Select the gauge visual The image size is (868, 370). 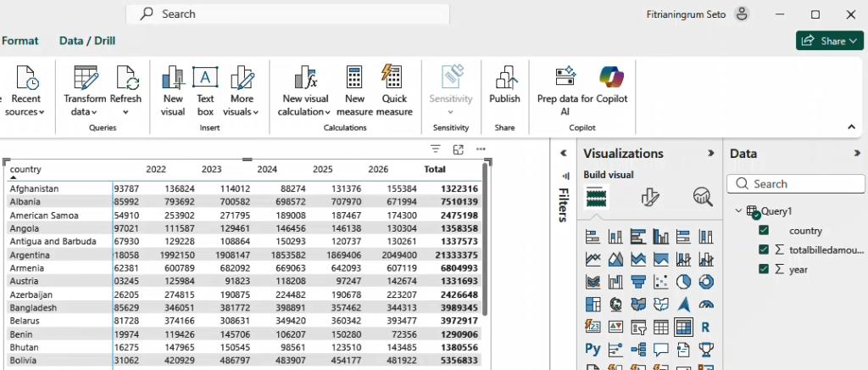pos(706,304)
